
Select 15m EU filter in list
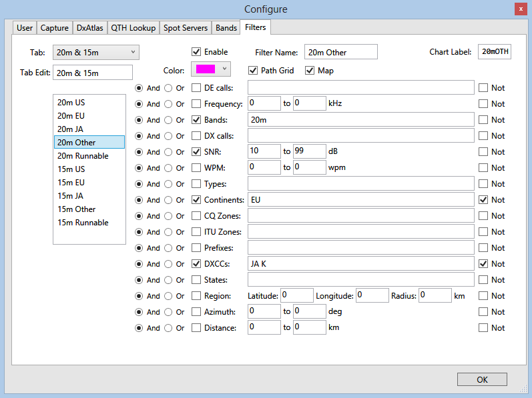click(x=89, y=183)
